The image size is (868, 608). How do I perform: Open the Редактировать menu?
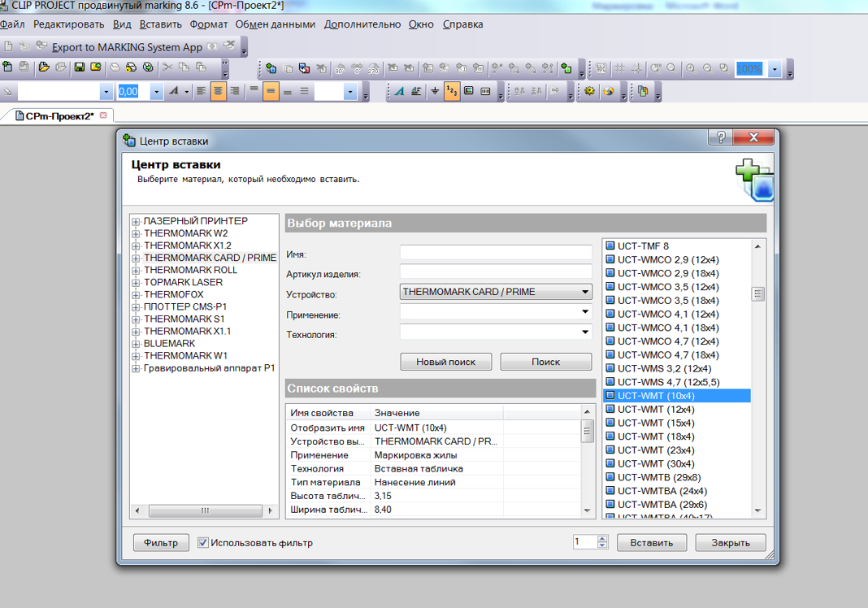[x=68, y=24]
